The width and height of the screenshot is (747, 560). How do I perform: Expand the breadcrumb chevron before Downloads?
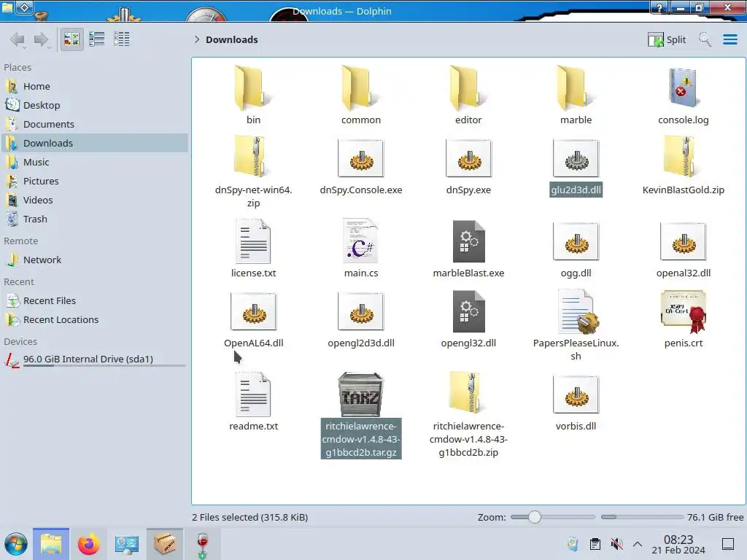tap(197, 39)
